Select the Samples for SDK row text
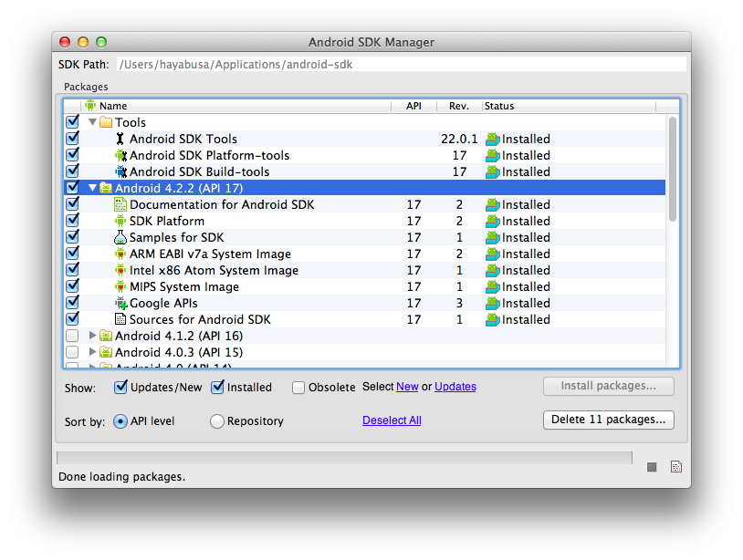Image resolution: width=743 pixels, height=560 pixels. pos(177,238)
